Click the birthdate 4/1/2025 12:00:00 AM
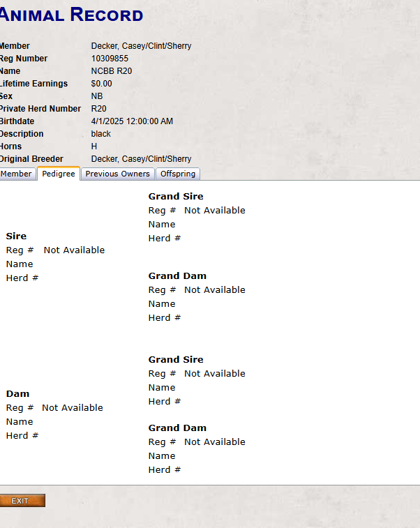The width and height of the screenshot is (420, 528). pyautogui.click(x=132, y=121)
